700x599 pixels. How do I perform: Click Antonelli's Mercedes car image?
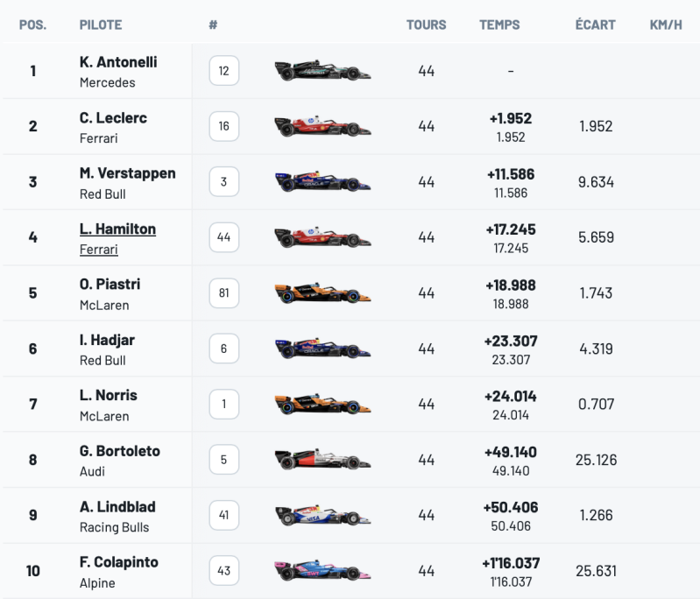tap(322, 71)
